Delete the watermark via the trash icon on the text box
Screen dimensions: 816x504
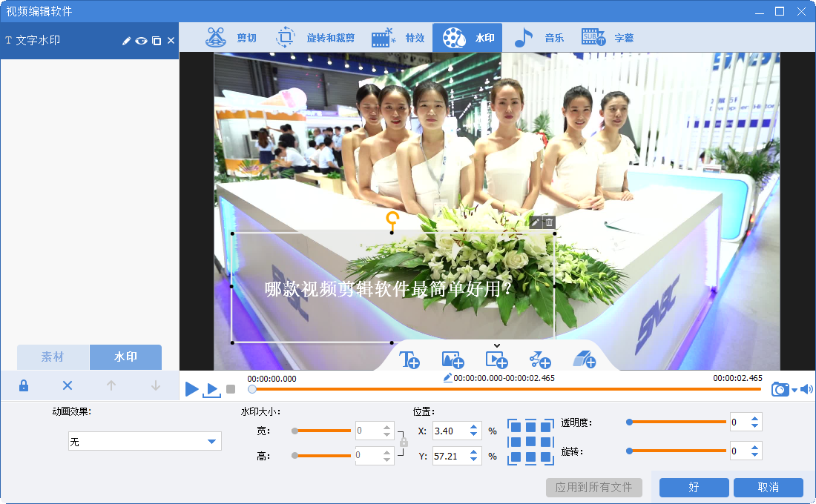pyautogui.click(x=549, y=222)
